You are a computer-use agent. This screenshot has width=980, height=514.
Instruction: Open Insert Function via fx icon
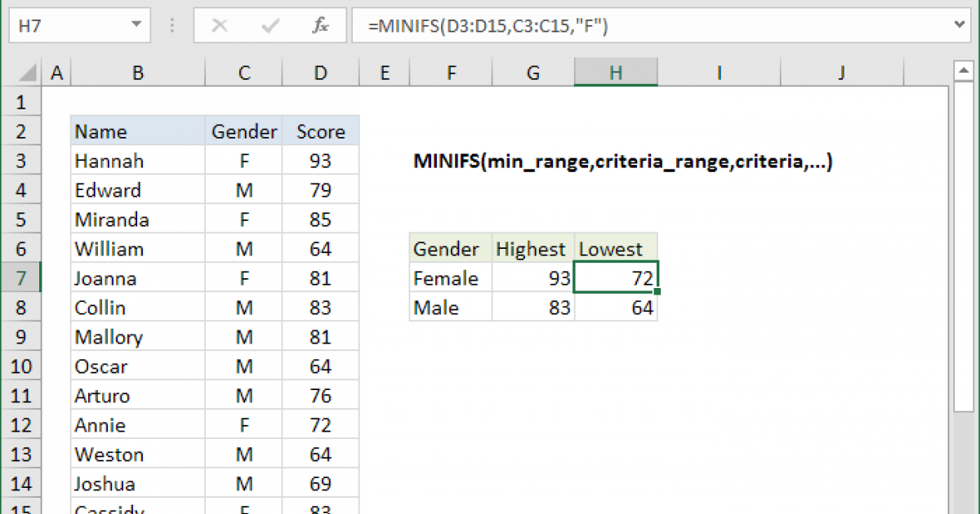[320, 26]
